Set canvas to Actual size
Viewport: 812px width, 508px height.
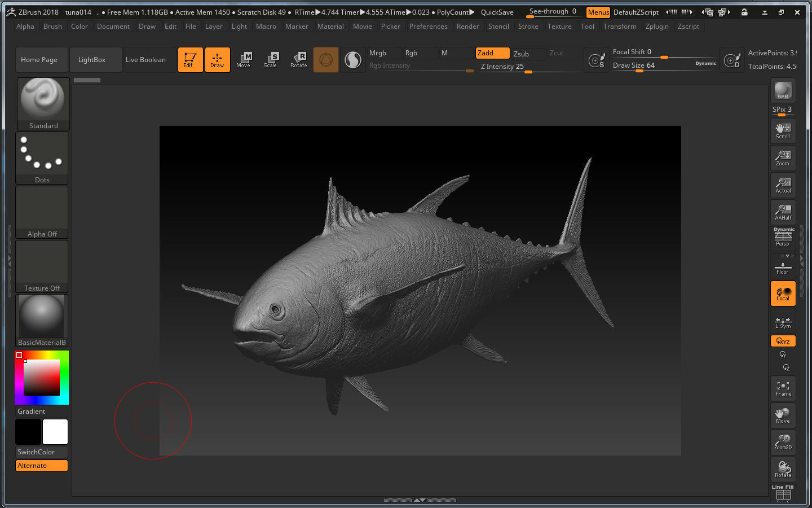point(783,185)
